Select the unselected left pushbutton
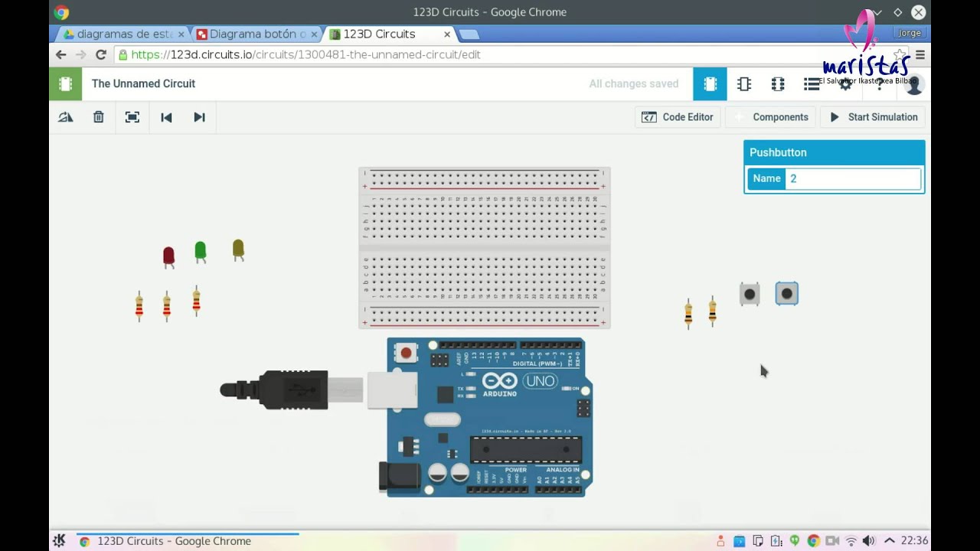980x551 pixels. 750,294
